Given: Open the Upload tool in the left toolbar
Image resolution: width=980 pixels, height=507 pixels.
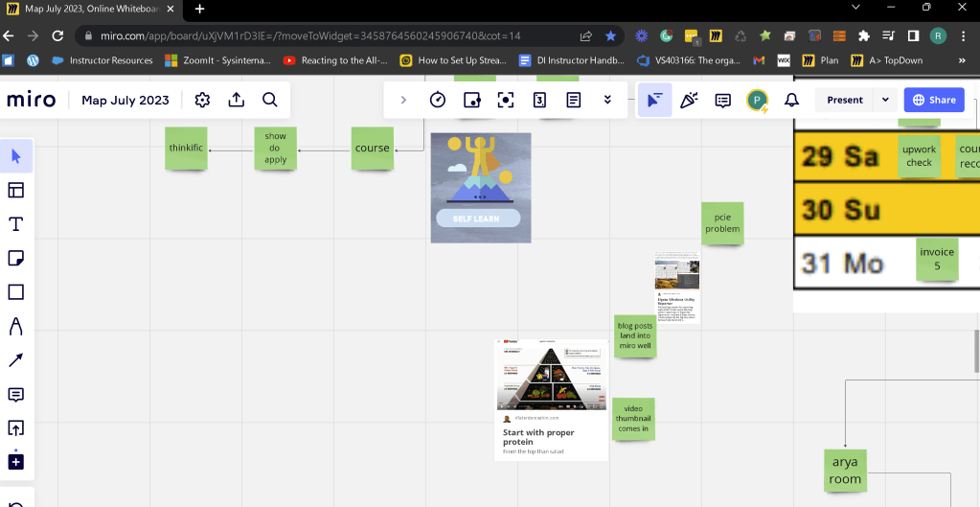Looking at the screenshot, I should point(15,428).
